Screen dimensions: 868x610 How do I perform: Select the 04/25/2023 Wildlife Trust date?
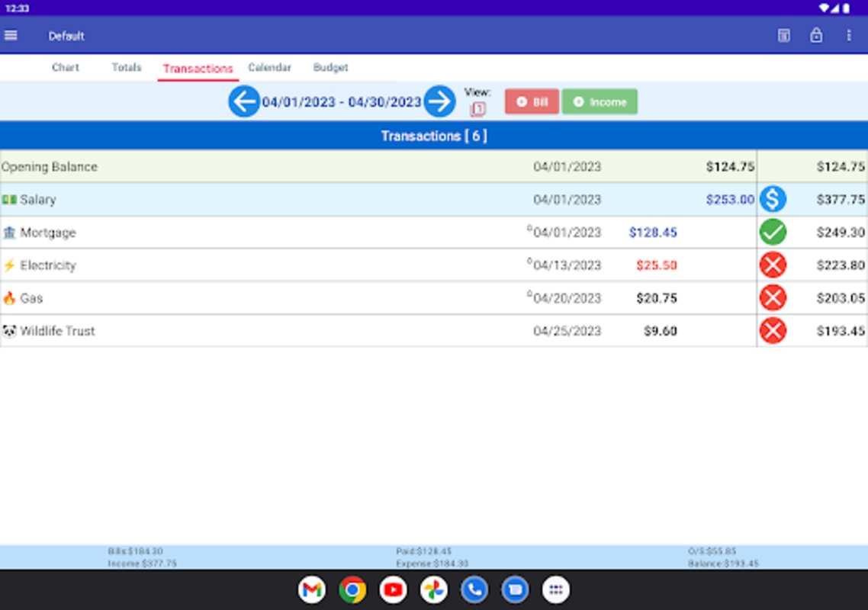[x=567, y=331]
